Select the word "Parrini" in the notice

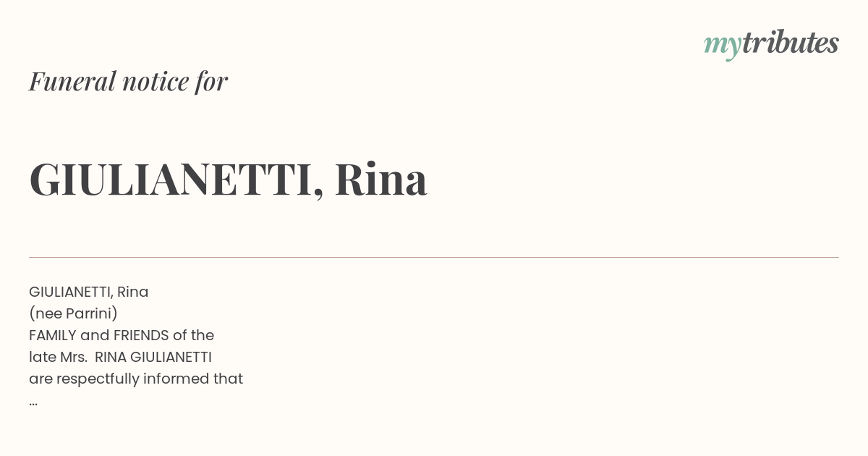[x=88, y=314]
